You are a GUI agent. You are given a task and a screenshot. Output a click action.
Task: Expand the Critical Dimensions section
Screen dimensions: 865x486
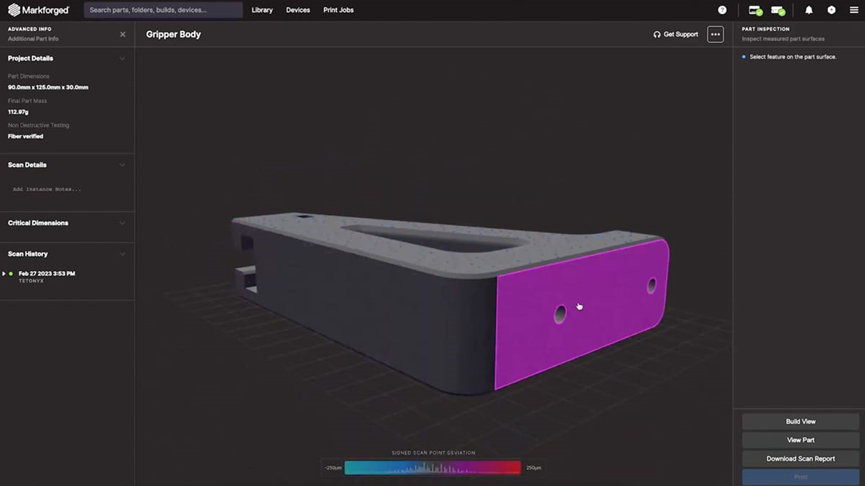tap(122, 223)
